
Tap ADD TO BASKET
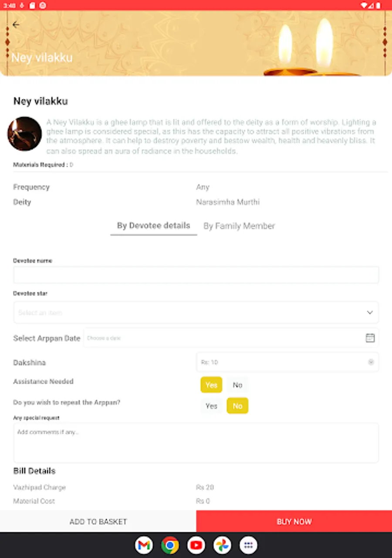coord(98,521)
